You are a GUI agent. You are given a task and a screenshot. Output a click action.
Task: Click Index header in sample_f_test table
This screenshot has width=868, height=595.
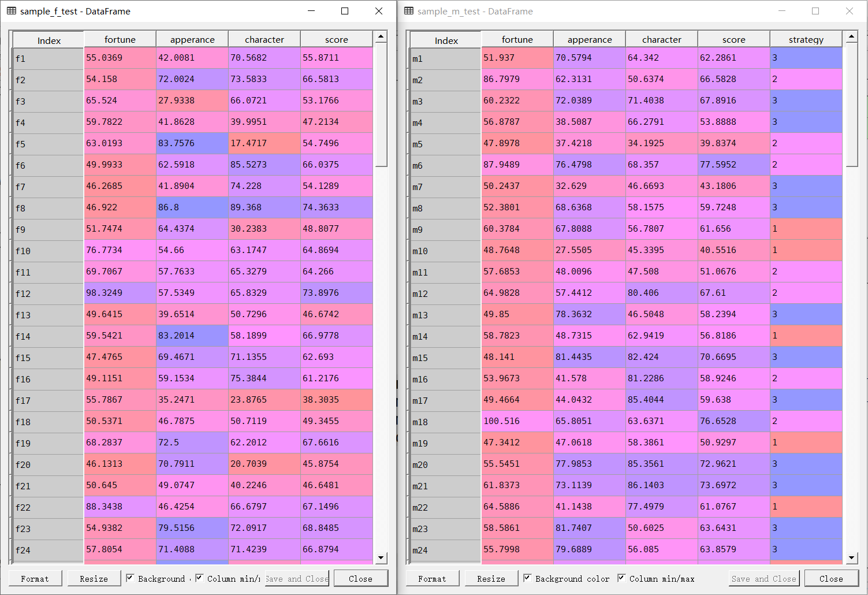pyautogui.click(x=49, y=40)
